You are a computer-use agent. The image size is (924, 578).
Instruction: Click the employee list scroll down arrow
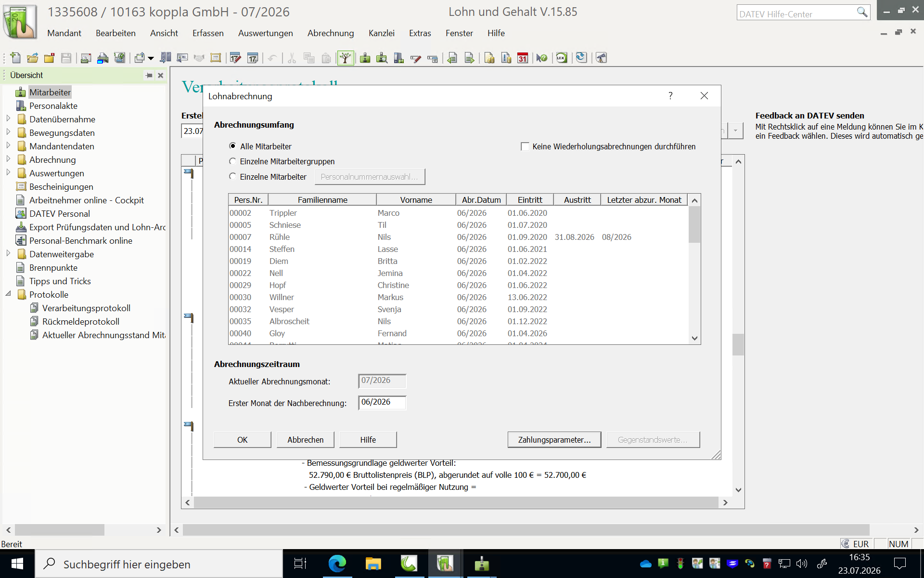click(694, 338)
